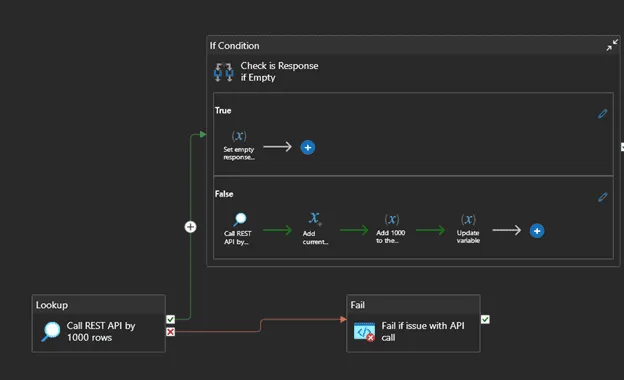
Task: Select the Lookup activity magnifier icon
Action: point(51,332)
